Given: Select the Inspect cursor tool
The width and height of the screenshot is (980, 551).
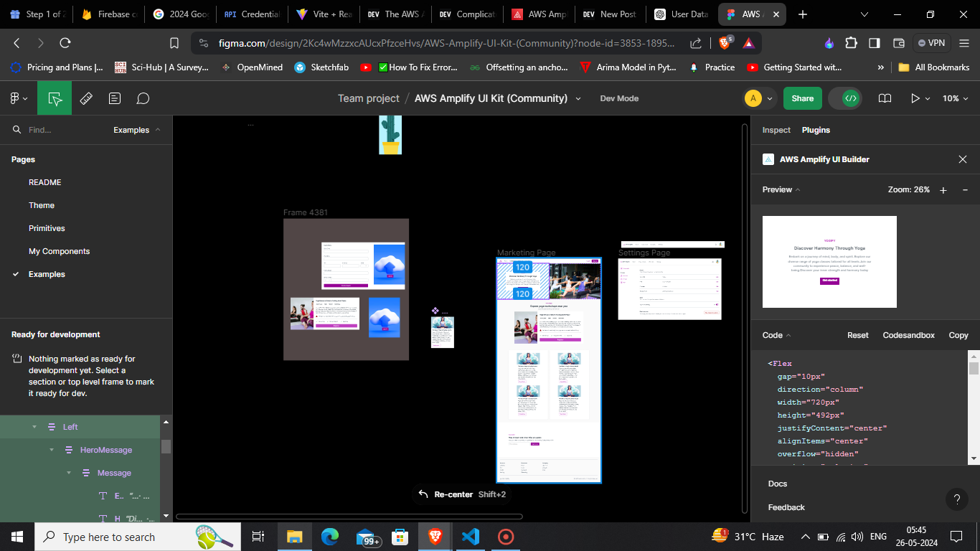Looking at the screenshot, I should click(x=55, y=98).
